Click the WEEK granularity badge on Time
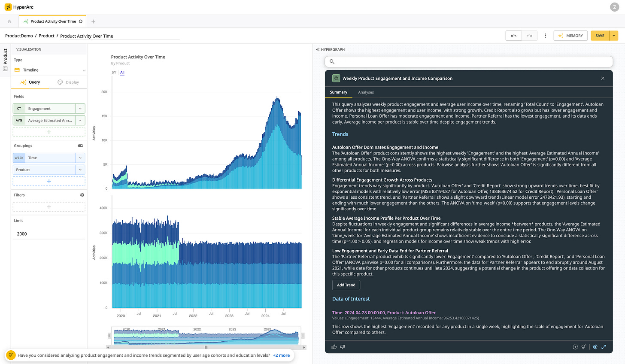625x364 pixels. (x=19, y=158)
